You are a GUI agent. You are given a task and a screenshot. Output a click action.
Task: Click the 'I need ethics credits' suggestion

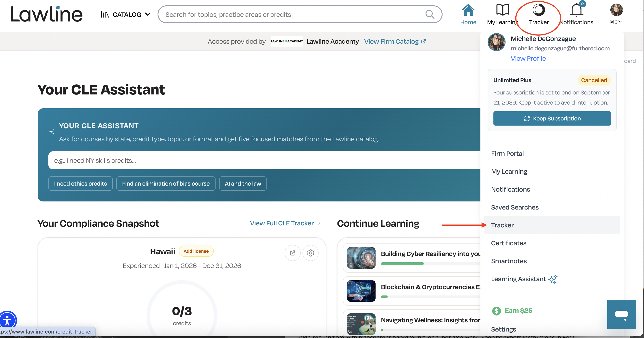coord(80,184)
